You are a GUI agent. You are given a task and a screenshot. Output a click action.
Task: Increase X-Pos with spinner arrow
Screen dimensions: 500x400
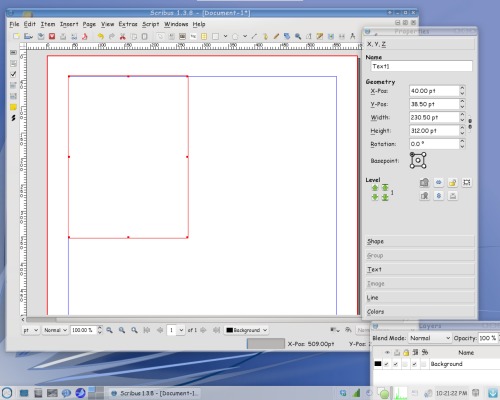click(x=462, y=88)
